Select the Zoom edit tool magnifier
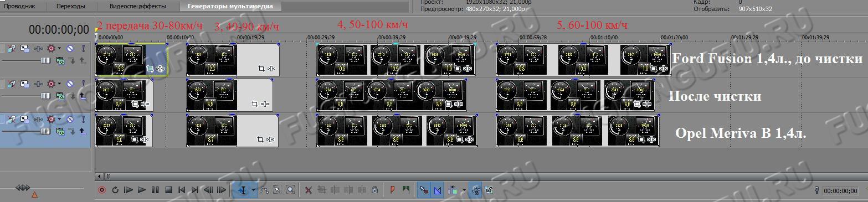 (290, 190)
